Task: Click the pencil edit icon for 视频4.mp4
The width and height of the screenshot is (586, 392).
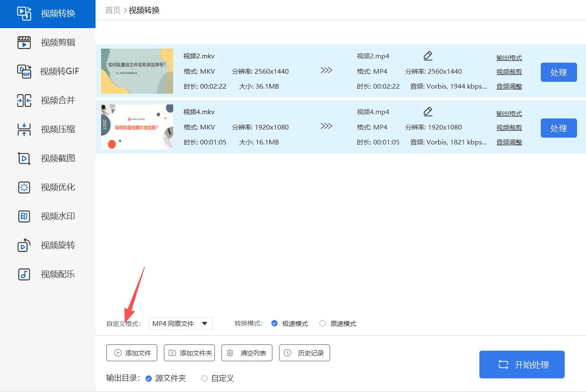Action: click(x=428, y=112)
